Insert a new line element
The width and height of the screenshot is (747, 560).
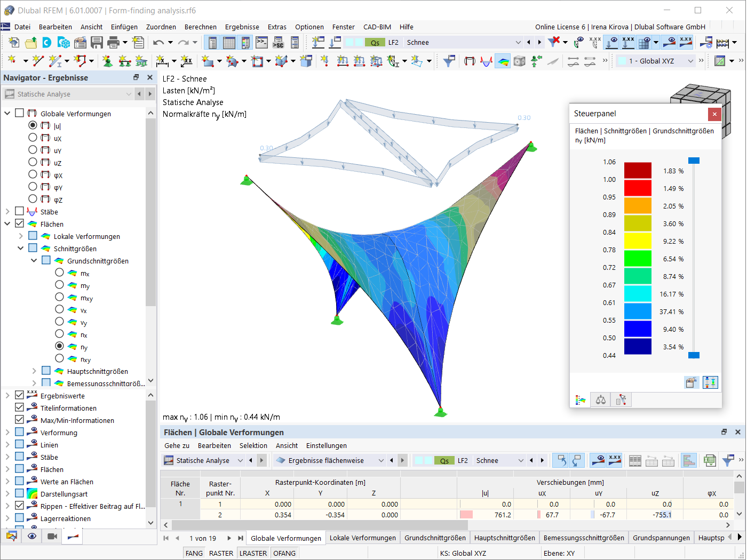38,61
